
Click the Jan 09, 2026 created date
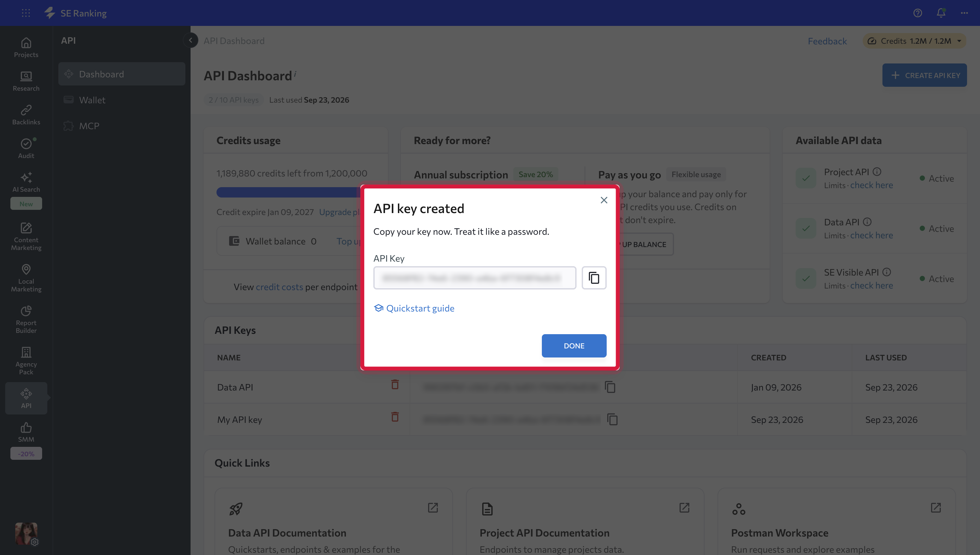pyautogui.click(x=776, y=387)
